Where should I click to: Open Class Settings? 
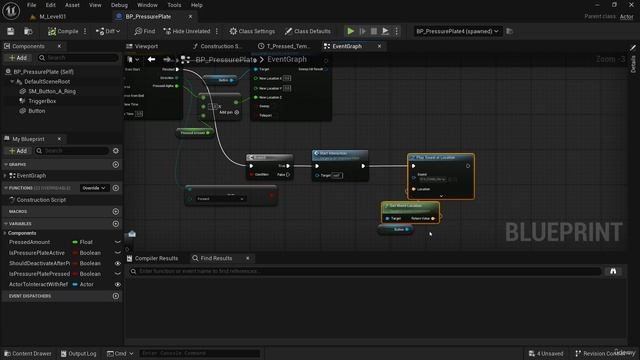tap(252, 31)
